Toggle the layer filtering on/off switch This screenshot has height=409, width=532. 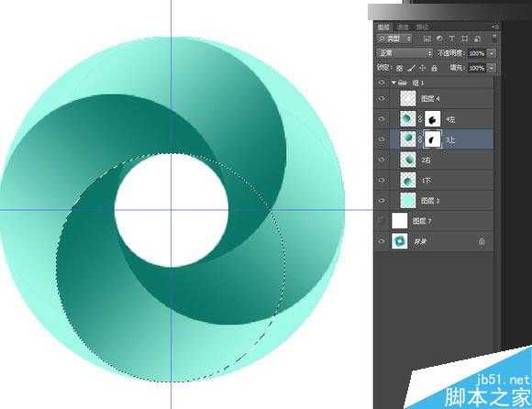click(494, 38)
